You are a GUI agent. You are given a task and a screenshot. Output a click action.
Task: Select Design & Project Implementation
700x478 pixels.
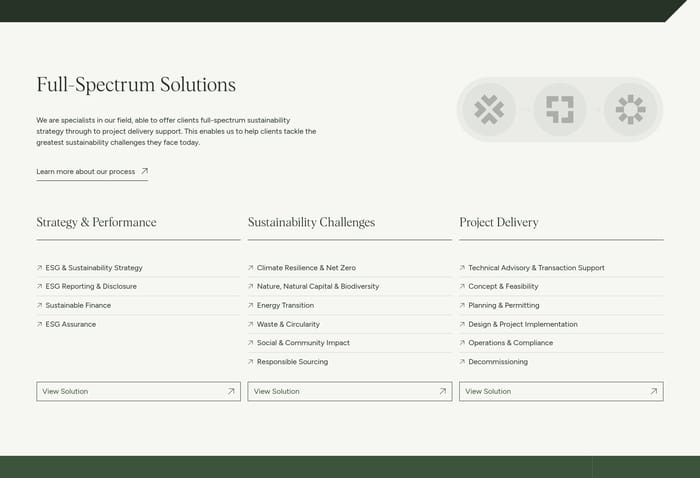[523, 324]
